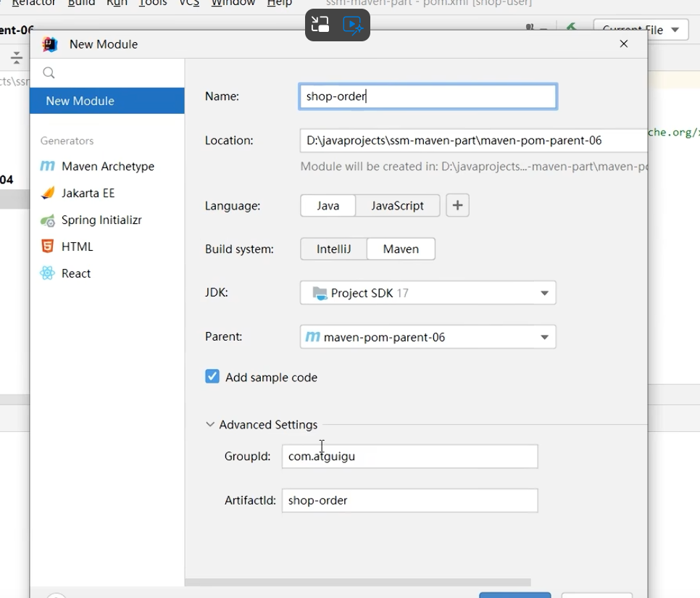Open the VCS menu
This screenshot has width=700, height=598.
click(x=189, y=3)
